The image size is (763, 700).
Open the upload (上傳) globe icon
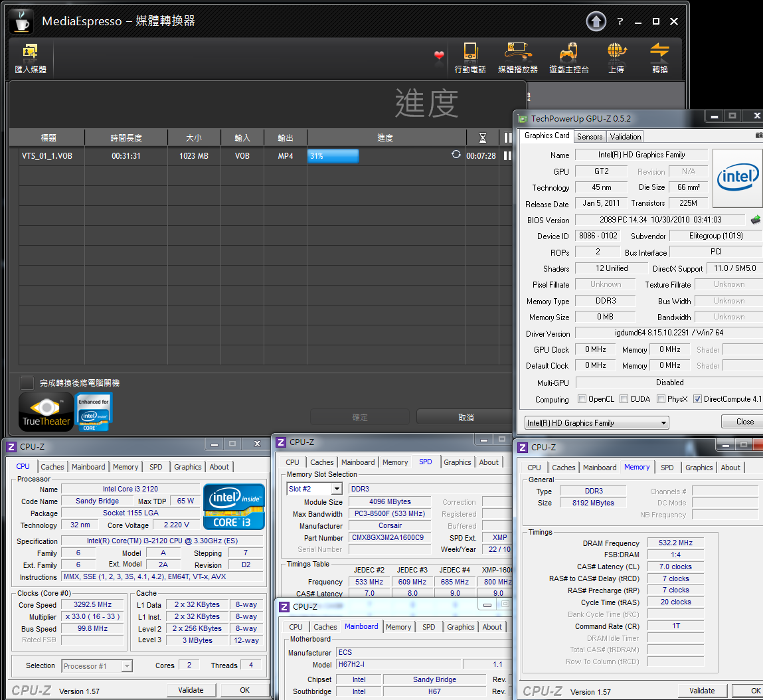click(x=616, y=58)
